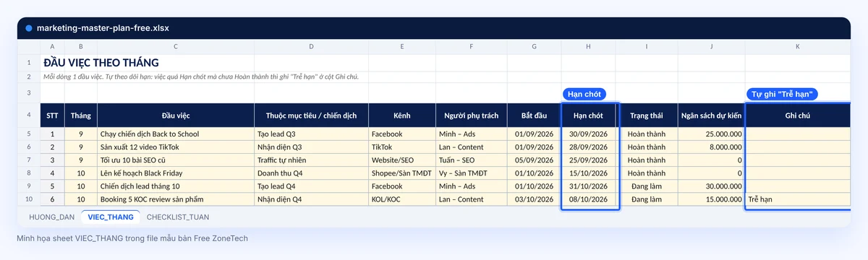This screenshot has width=868, height=260.
Task: Click the Ghi chú column header cell
Action: (x=798, y=116)
